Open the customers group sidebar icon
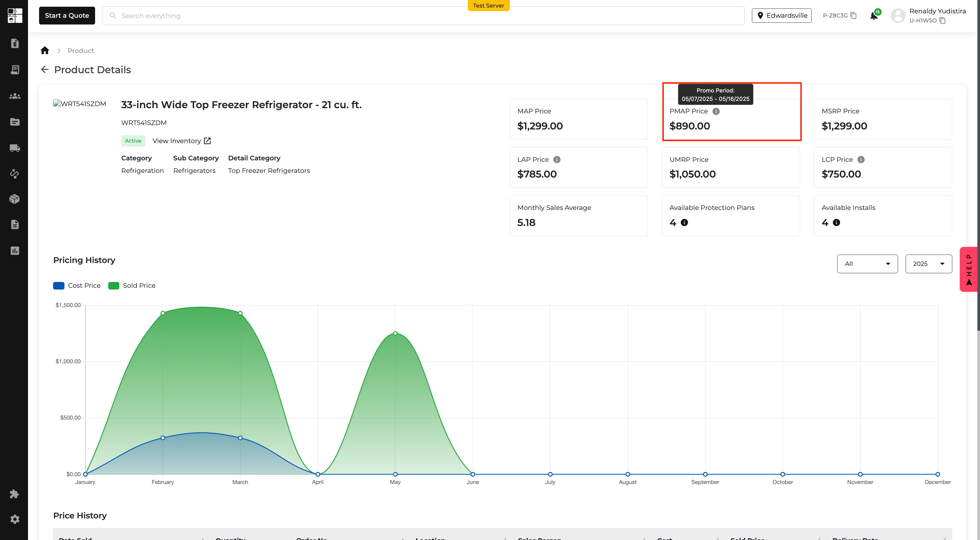Image resolution: width=980 pixels, height=540 pixels. pyautogui.click(x=15, y=96)
